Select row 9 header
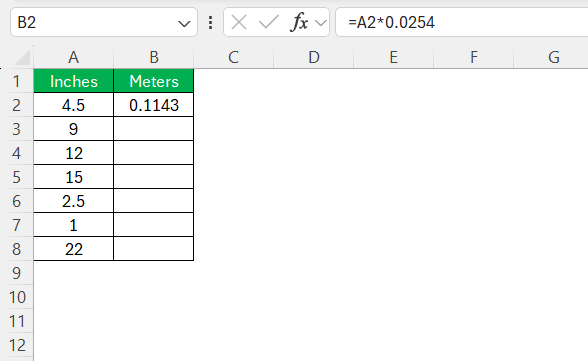588x361 pixels. pyautogui.click(x=17, y=273)
